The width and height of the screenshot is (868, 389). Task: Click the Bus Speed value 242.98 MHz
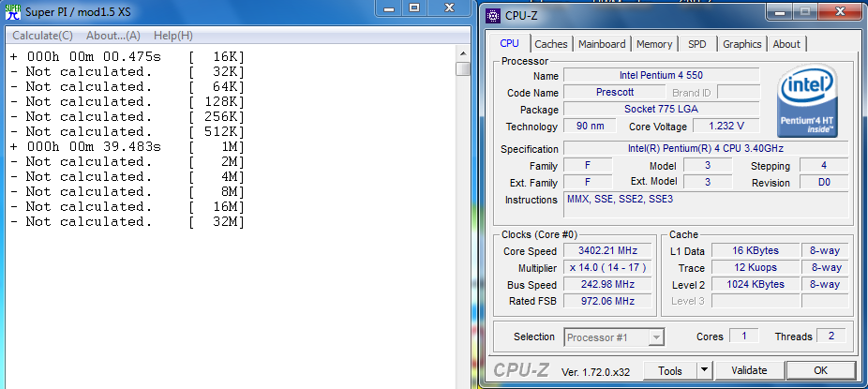pos(607,284)
